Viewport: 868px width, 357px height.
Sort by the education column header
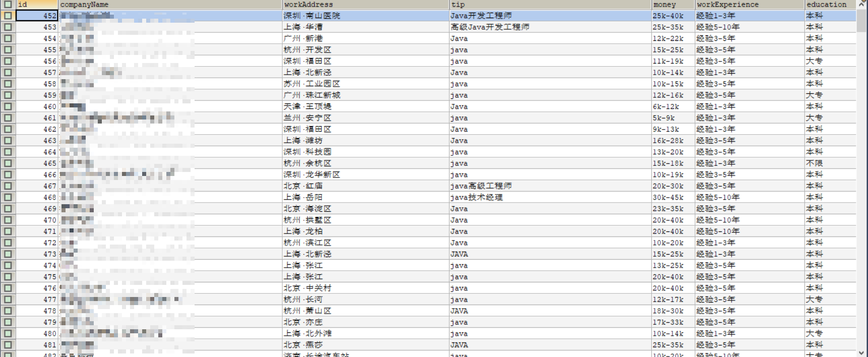830,5
